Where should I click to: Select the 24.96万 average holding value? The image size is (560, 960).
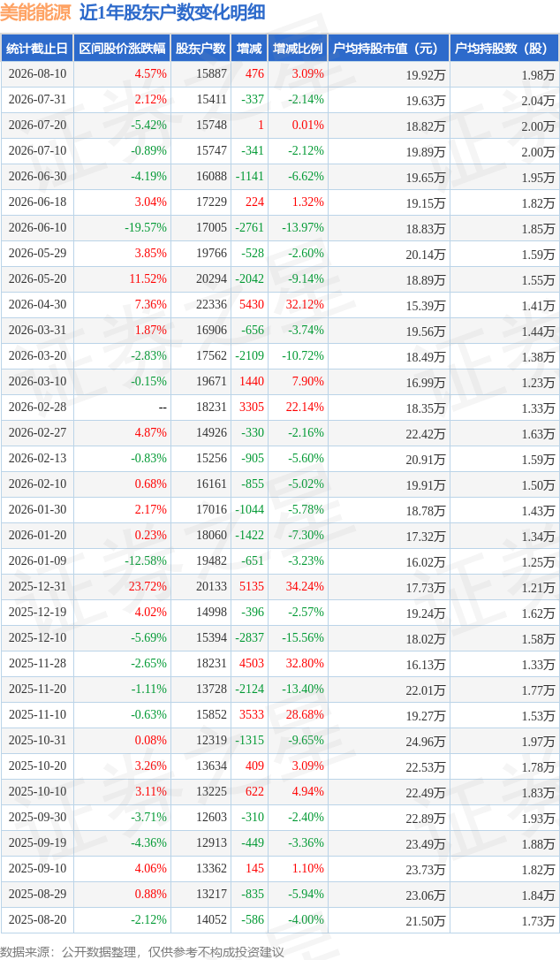[x=426, y=741]
